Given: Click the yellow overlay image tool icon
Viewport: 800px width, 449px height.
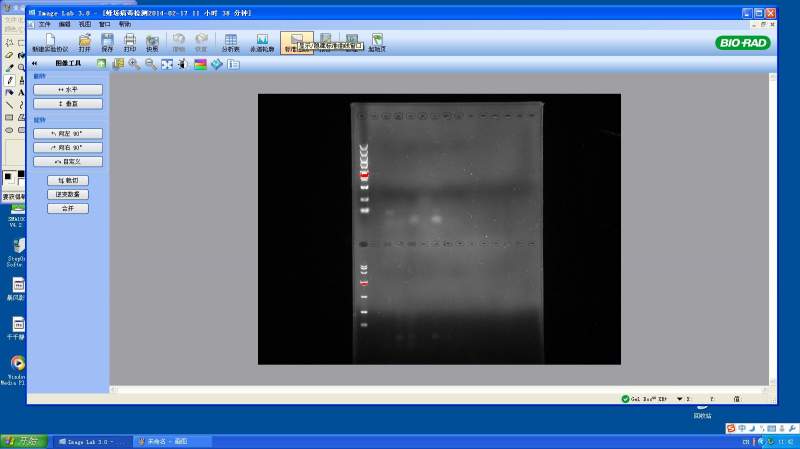Looking at the screenshot, I should (x=118, y=64).
